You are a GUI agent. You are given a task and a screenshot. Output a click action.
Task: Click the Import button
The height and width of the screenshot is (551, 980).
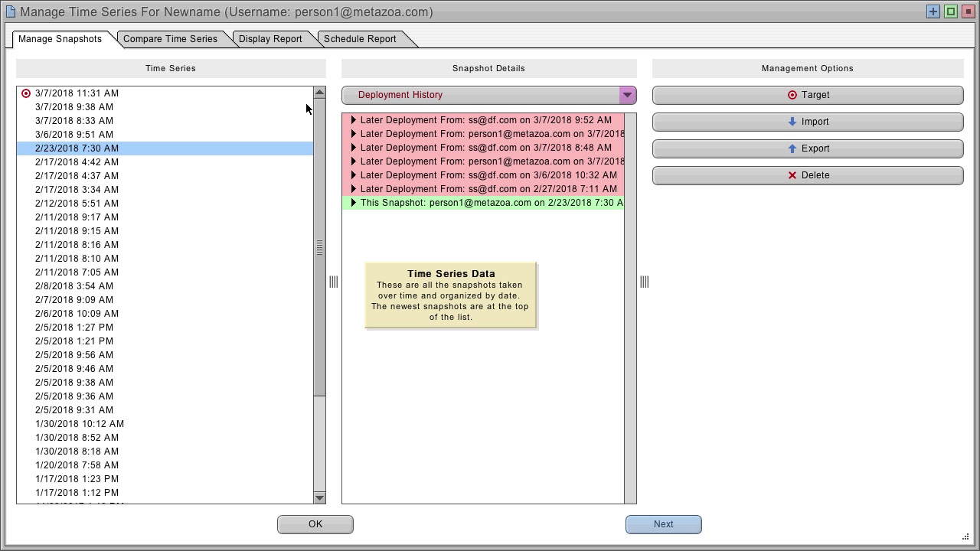tap(808, 122)
